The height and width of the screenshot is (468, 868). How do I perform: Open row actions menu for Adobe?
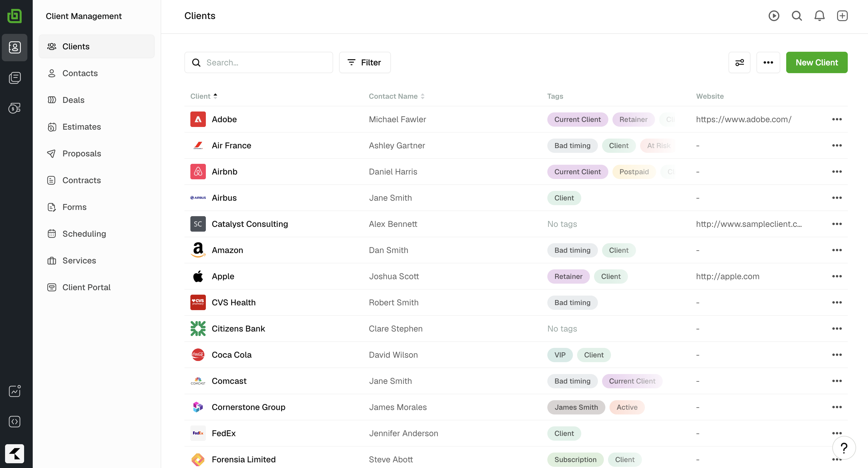(837, 120)
